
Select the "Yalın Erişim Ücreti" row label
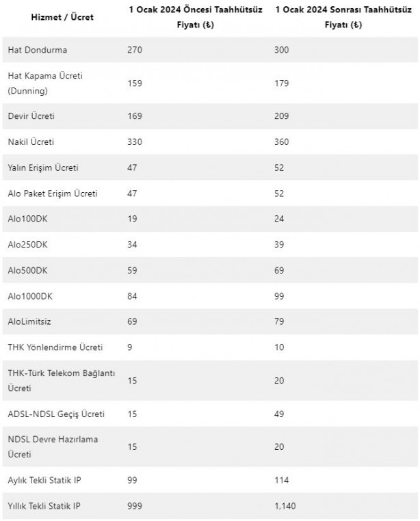point(43,168)
